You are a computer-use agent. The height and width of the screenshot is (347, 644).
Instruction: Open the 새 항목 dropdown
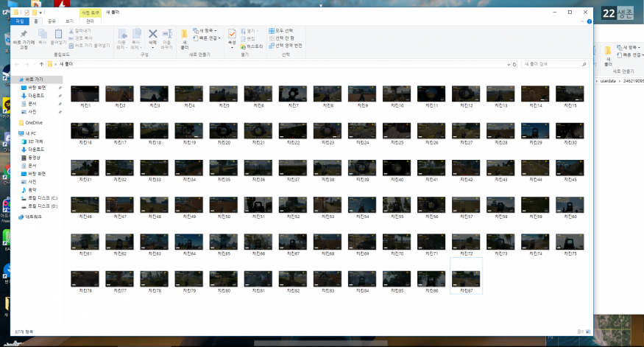tap(205, 30)
